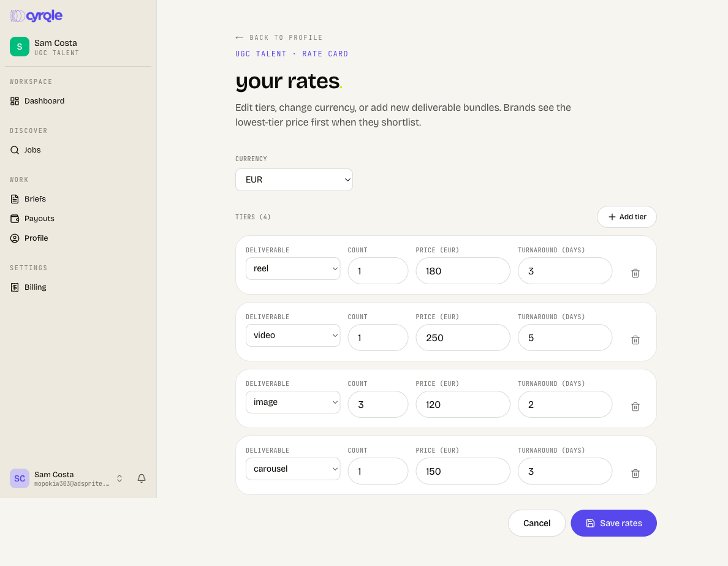This screenshot has width=728, height=566.
Task: Click the Briefs document icon
Action: (15, 199)
